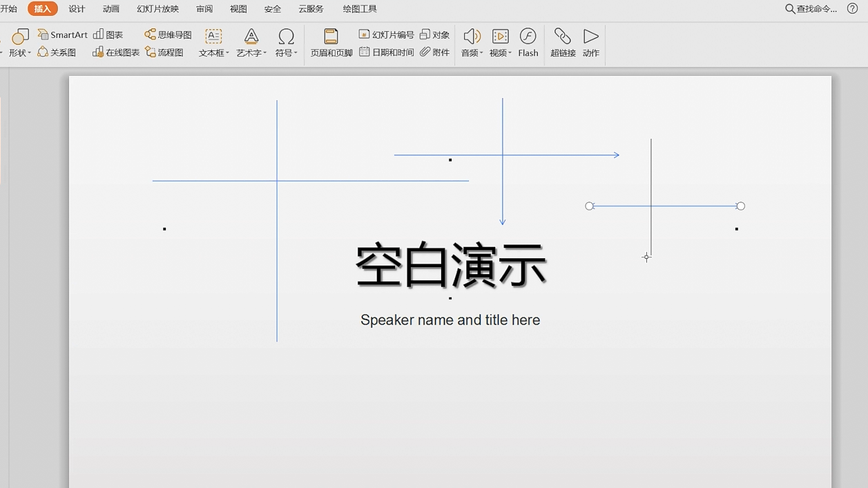This screenshot has width=868, height=488.
Task: Click the help question mark button
Action: [x=852, y=9]
